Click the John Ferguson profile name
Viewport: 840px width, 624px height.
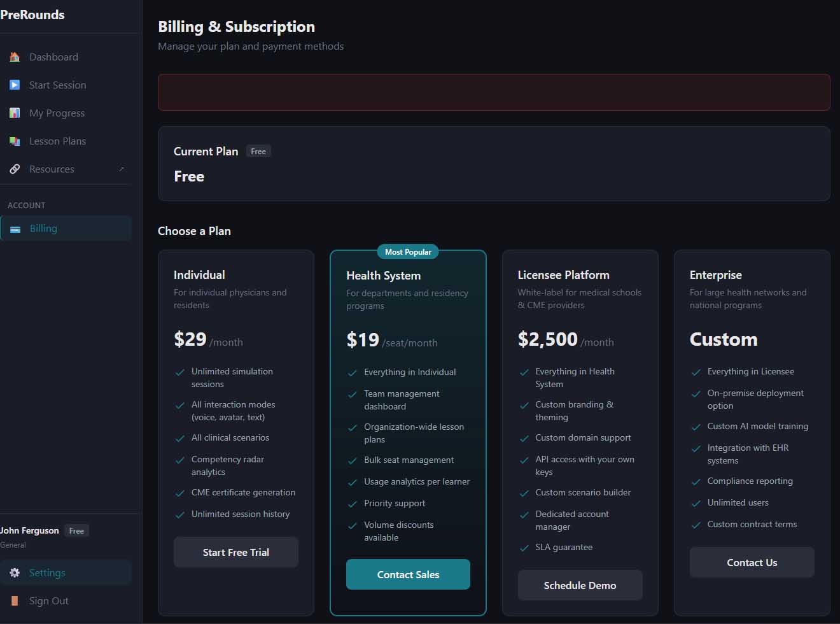29,530
